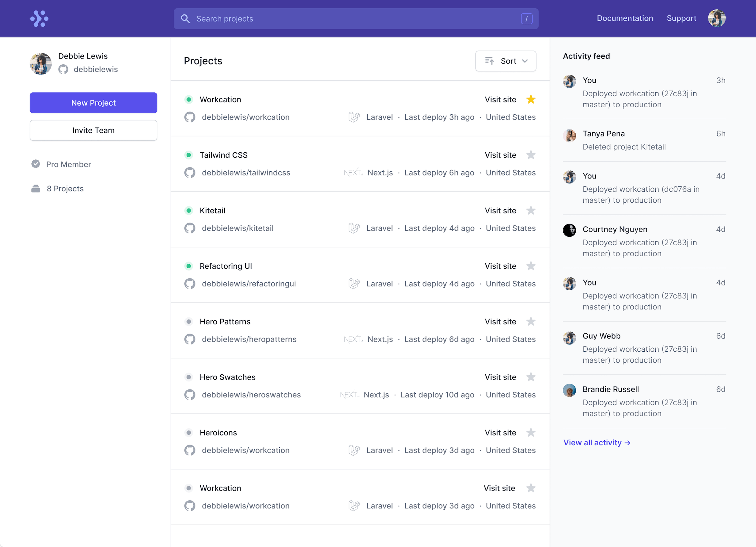
Task: Click the chevron on the Sort control
Action: (525, 61)
